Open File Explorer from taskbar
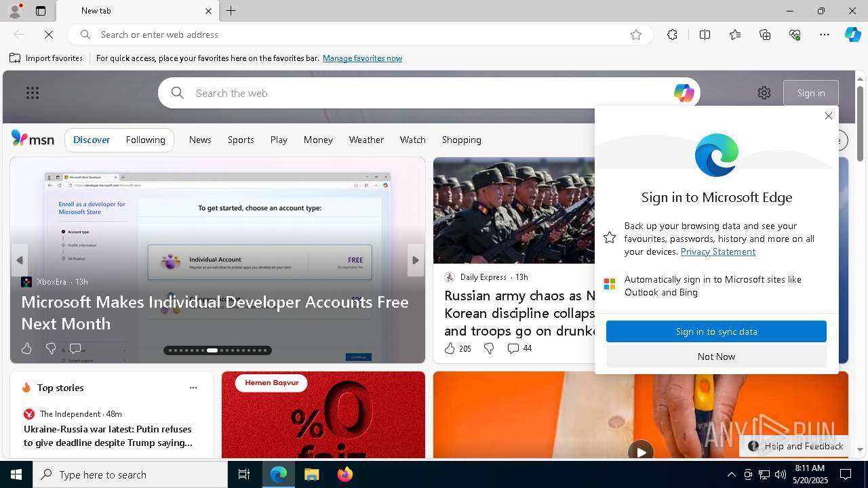Viewport: 868px width, 488px height. (x=311, y=474)
